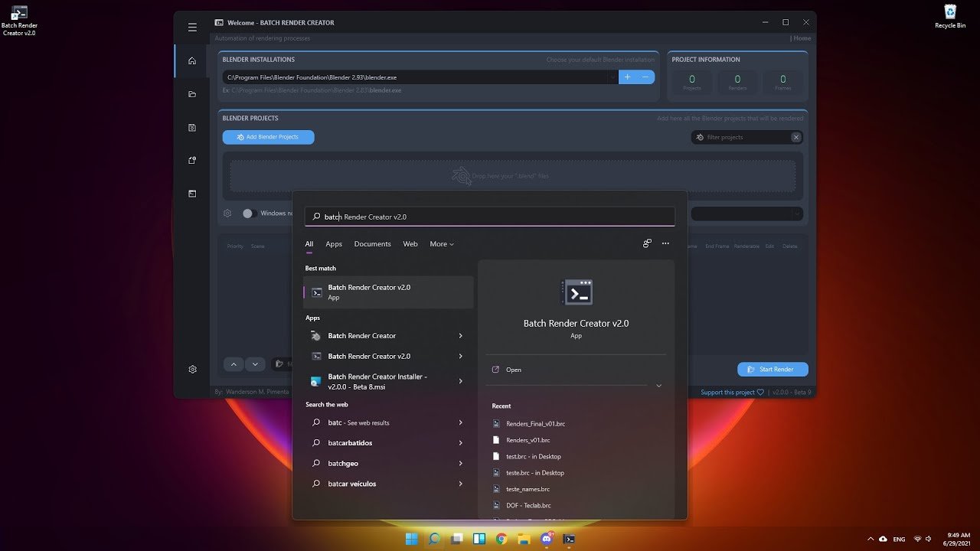The image size is (980, 551).
Task: Open the settings gear in sidebar
Action: tap(192, 370)
